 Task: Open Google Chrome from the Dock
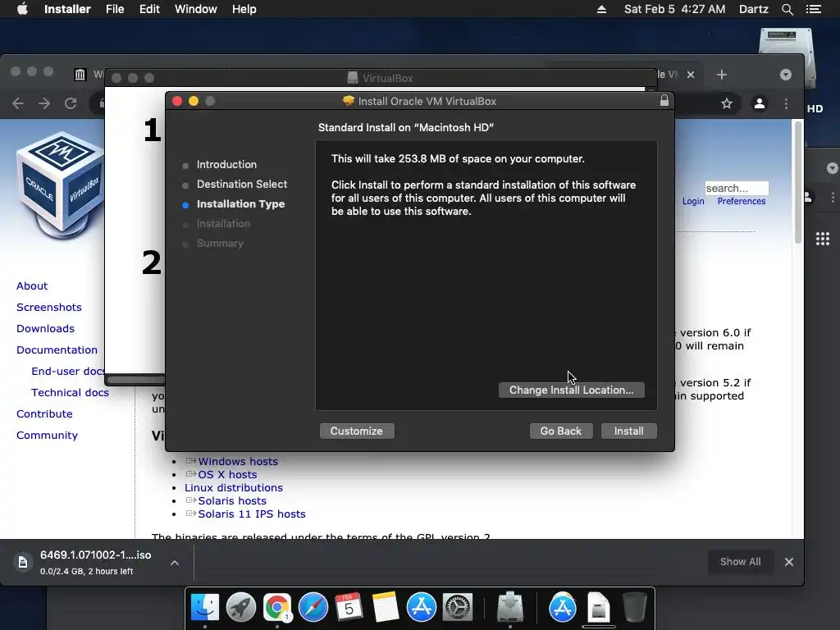point(277,608)
